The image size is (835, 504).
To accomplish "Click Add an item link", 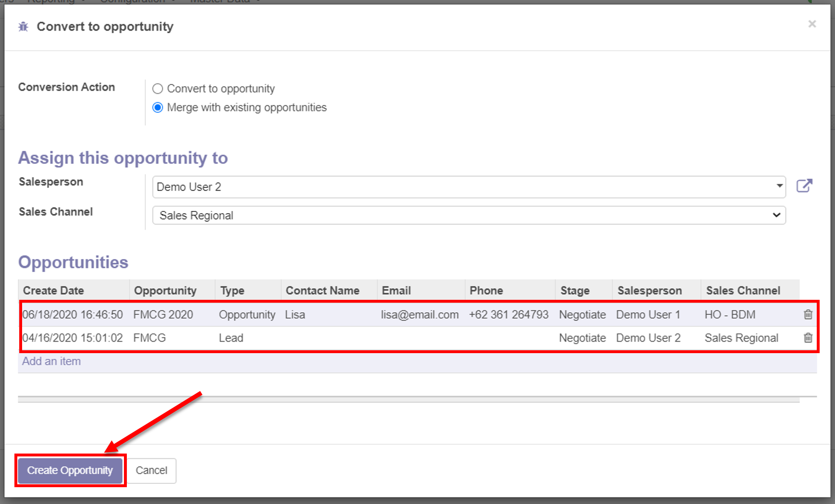I will click(x=51, y=361).
